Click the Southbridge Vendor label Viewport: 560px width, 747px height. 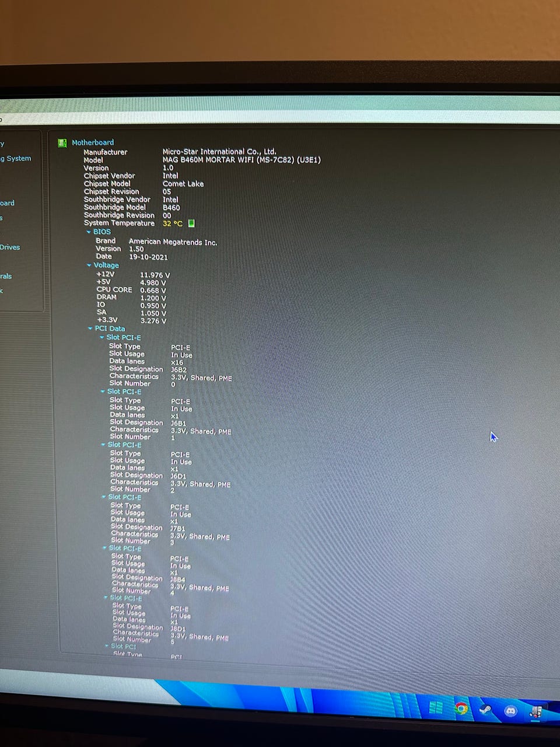coord(117,200)
